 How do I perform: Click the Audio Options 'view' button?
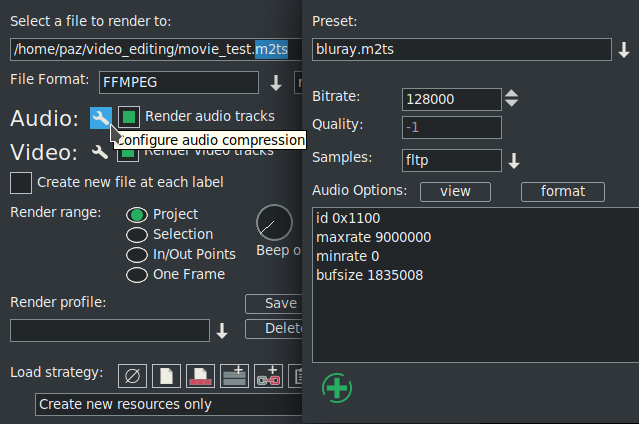455,191
